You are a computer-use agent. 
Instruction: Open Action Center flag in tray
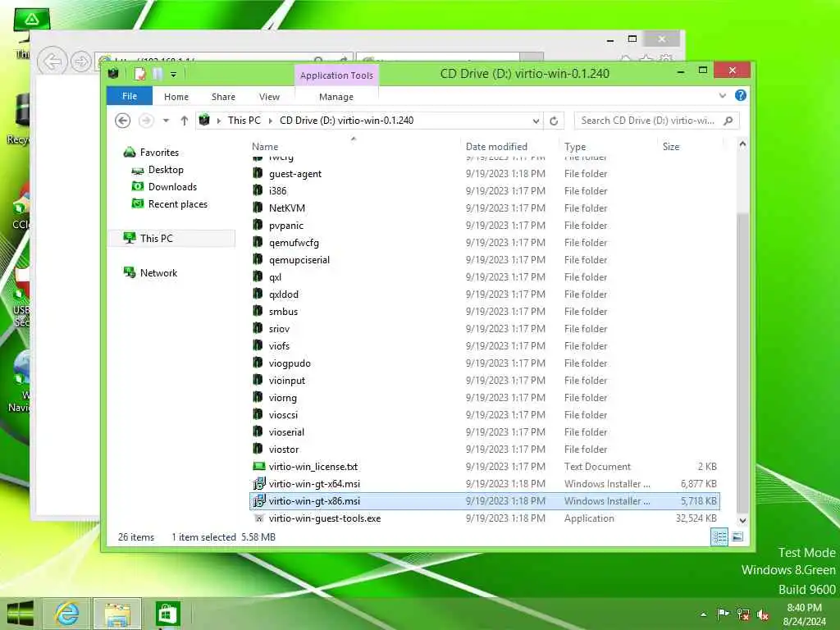[x=723, y=614]
